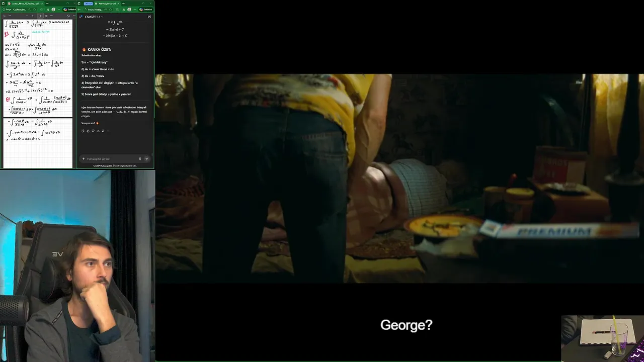Click the send button in ChatGPT input
644x362 pixels.
click(146, 159)
